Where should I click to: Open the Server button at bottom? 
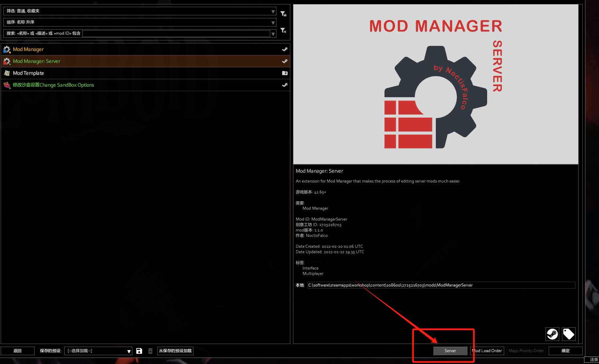[450, 351]
